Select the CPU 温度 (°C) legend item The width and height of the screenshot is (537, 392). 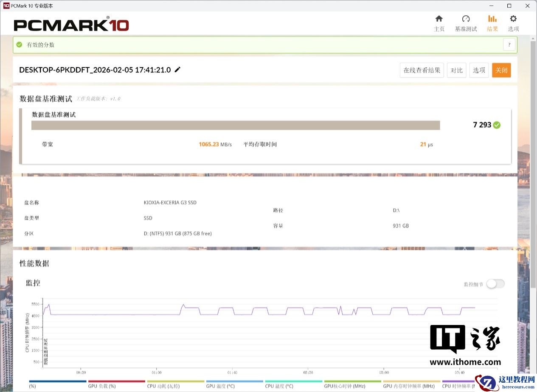(293, 384)
